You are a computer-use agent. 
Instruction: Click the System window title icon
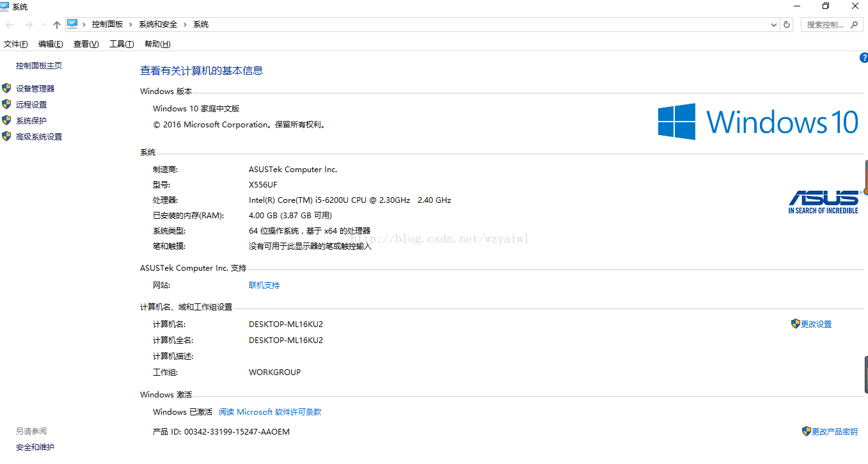(5, 6)
